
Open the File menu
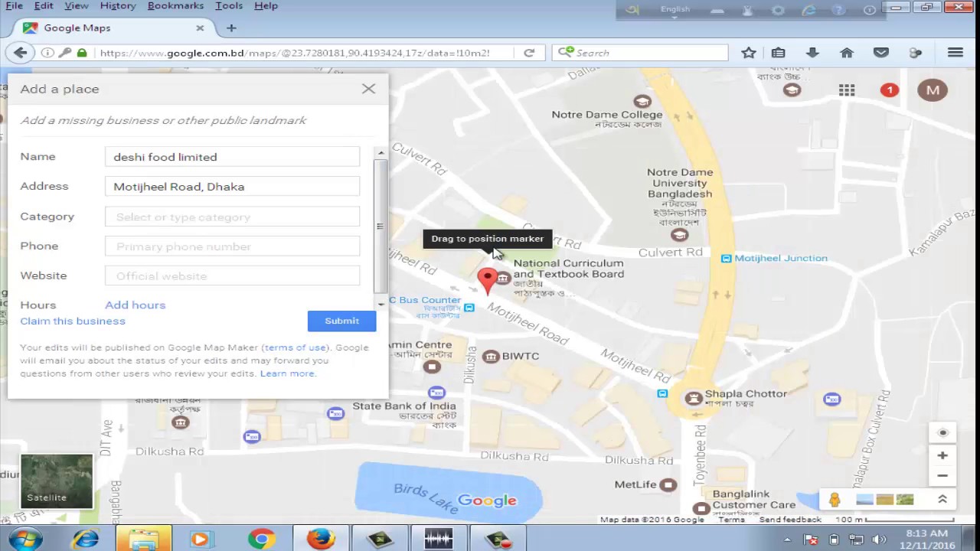coord(14,5)
